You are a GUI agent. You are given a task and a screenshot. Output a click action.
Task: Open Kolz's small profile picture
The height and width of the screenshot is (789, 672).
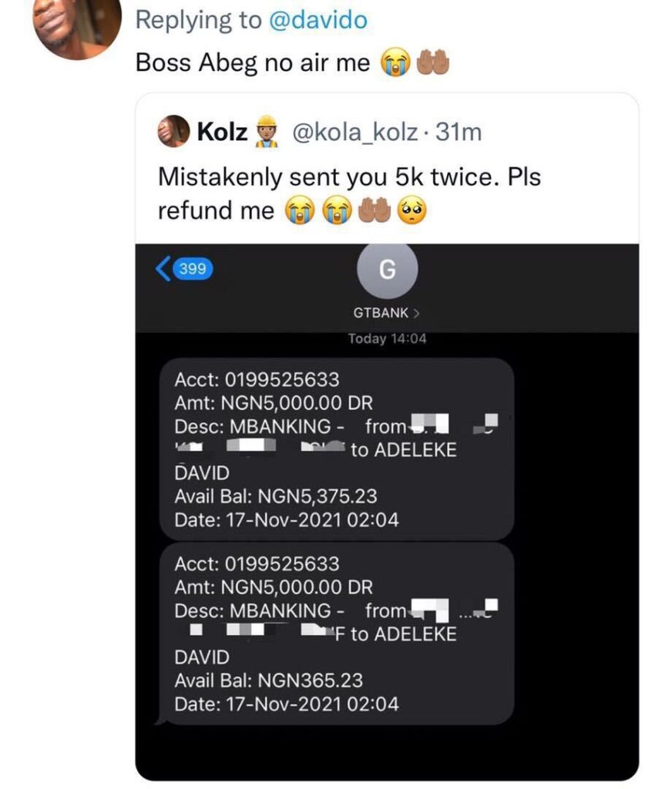(174, 132)
